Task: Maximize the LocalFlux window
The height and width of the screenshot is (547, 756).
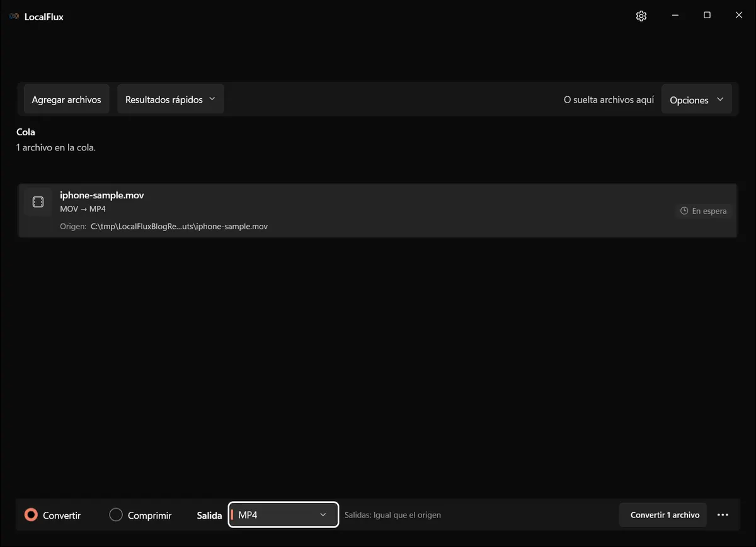Action: [x=707, y=16]
